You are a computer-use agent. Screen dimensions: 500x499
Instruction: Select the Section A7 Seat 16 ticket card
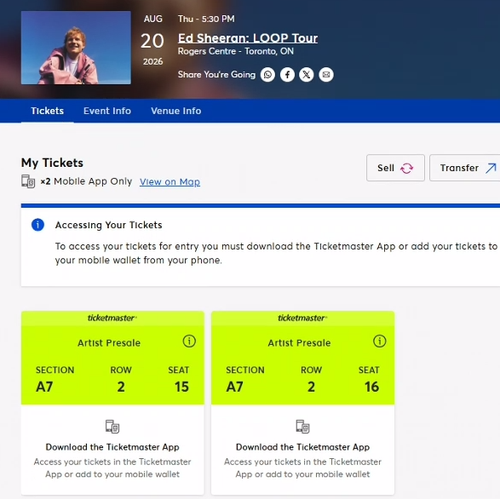[x=303, y=403]
